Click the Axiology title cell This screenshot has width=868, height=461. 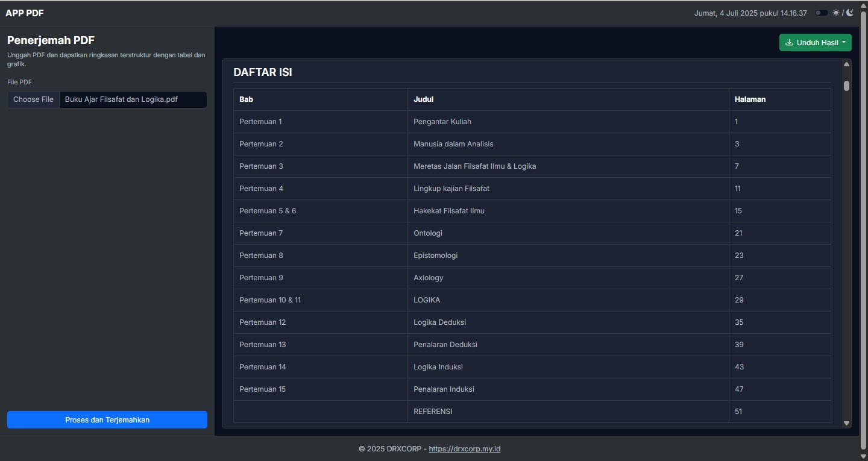(x=568, y=278)
